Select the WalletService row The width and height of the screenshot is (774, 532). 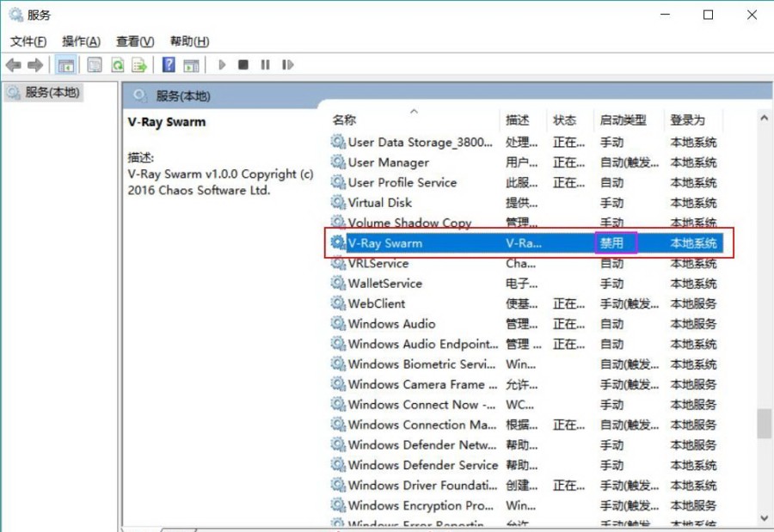point(526,284)
